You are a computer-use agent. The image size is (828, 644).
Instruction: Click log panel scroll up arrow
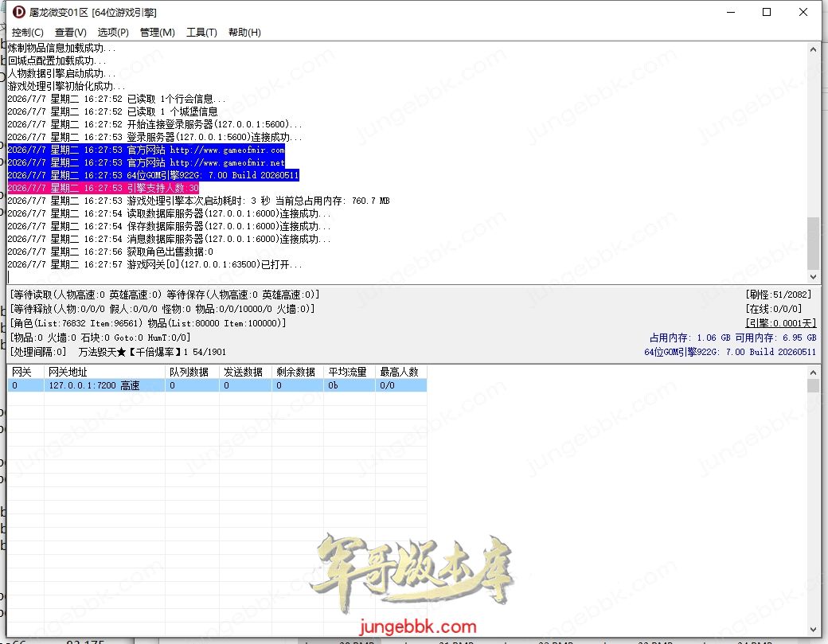(813, 49)
